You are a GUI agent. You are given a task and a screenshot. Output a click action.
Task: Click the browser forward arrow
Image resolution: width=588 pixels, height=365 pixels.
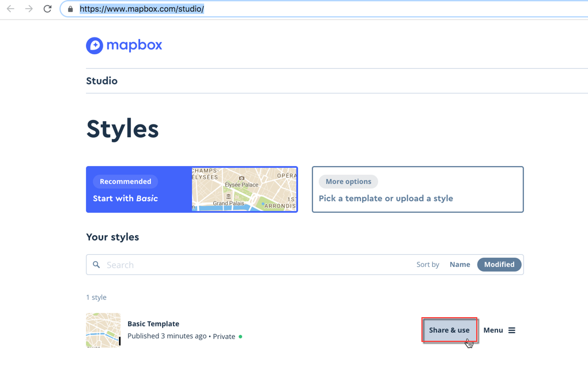coord(29,9)
